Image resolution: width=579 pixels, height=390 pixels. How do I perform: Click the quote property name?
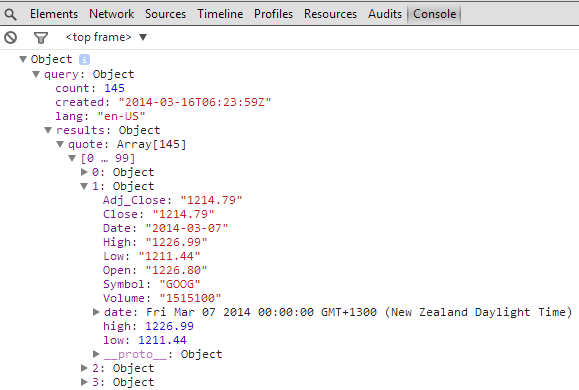[85, 144]
